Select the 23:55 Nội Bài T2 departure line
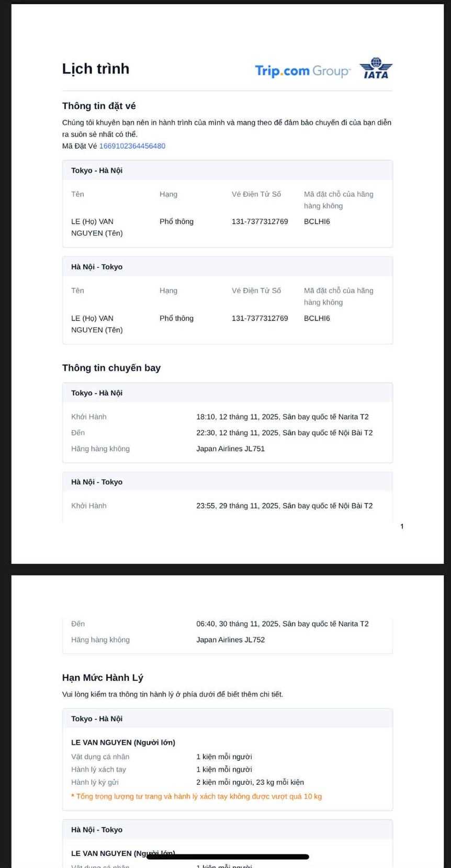 click(x=284, y=505)
